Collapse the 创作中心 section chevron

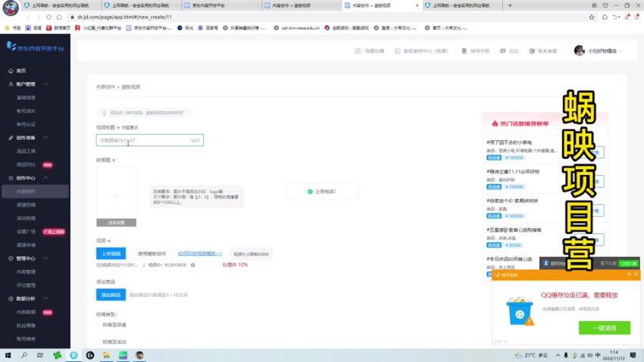tap(45, 178)
